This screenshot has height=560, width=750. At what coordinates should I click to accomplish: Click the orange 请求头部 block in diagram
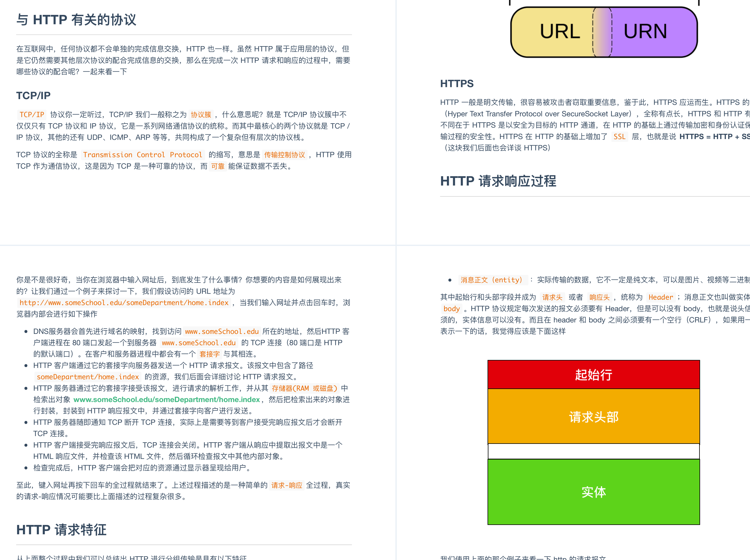(594, 416)
